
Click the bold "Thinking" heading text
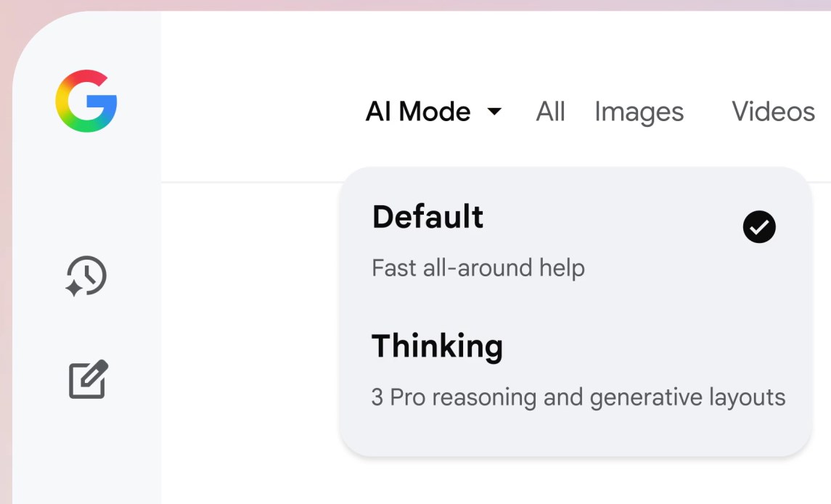click(x=437, y=347)
